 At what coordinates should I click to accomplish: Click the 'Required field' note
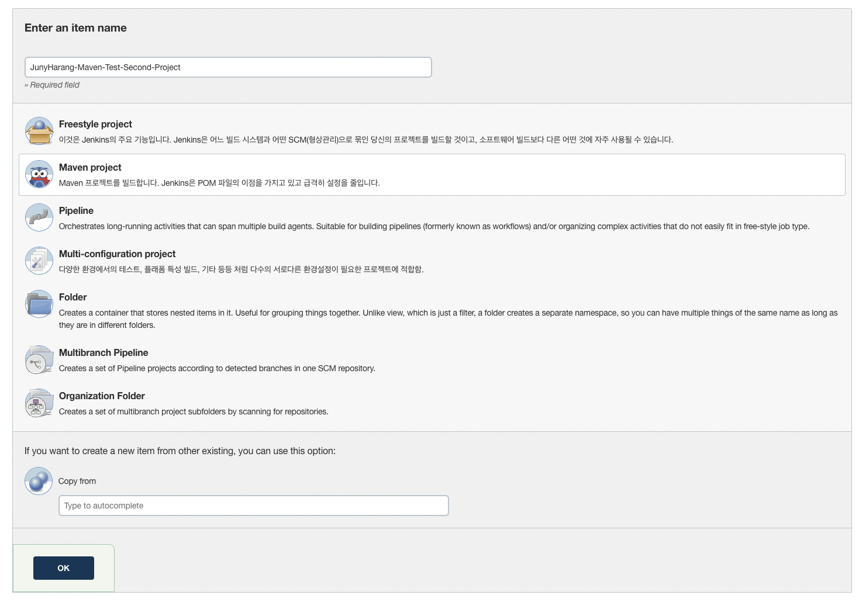[x=52, y=85]
